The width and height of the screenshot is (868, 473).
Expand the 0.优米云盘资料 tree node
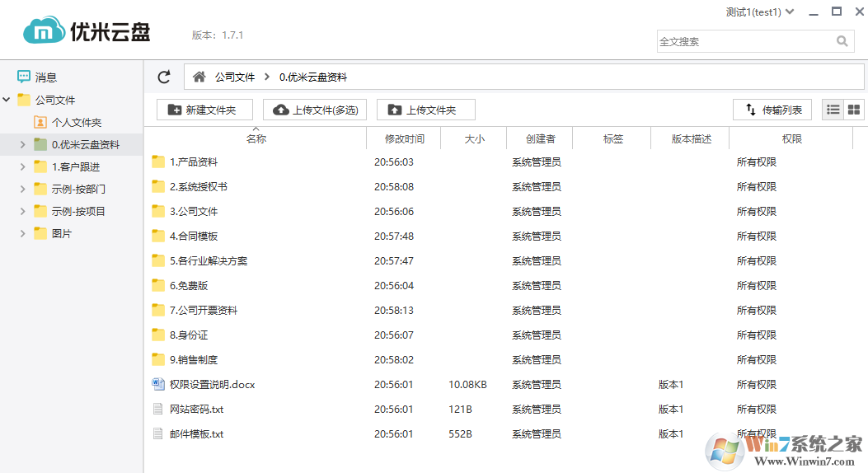coord(23,144)
